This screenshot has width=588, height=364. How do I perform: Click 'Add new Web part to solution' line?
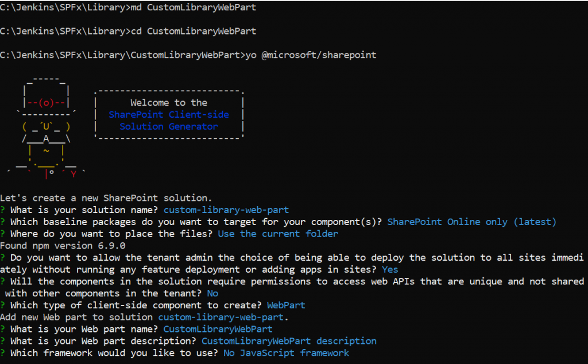pos(144,317)
